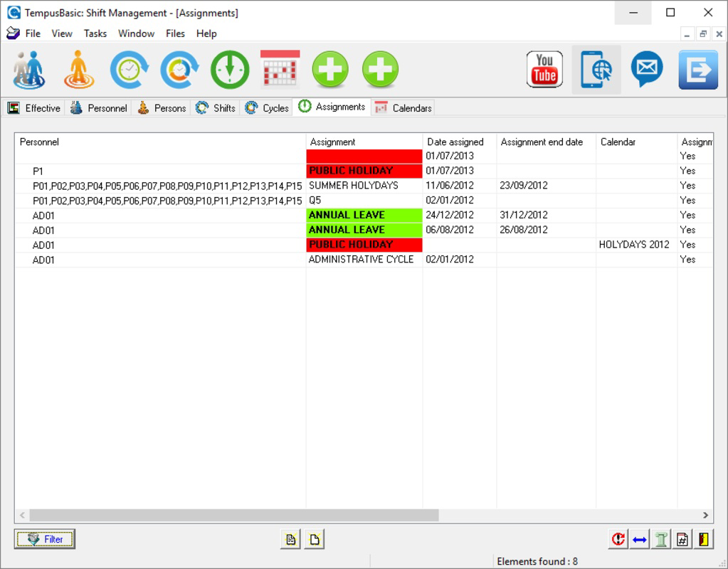
Task: Click the 26/08/2012 end date cell
Action: (x=547, y=230)
